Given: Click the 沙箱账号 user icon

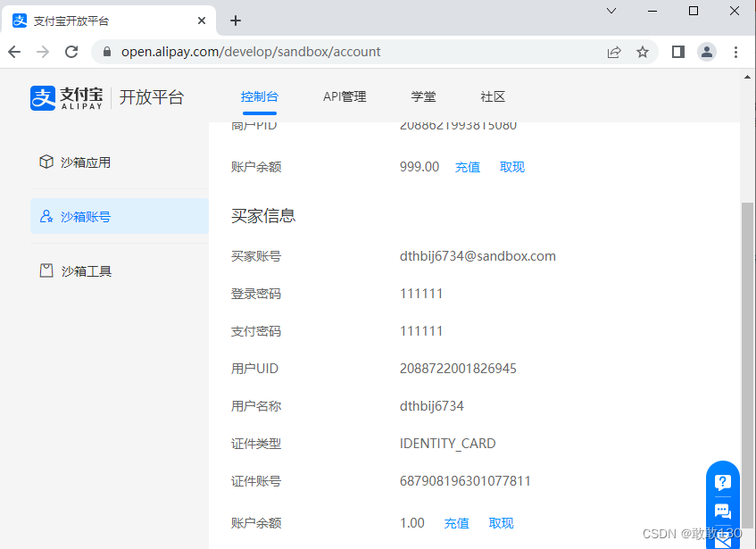Looking at the screenshot, I should (46, 216).
